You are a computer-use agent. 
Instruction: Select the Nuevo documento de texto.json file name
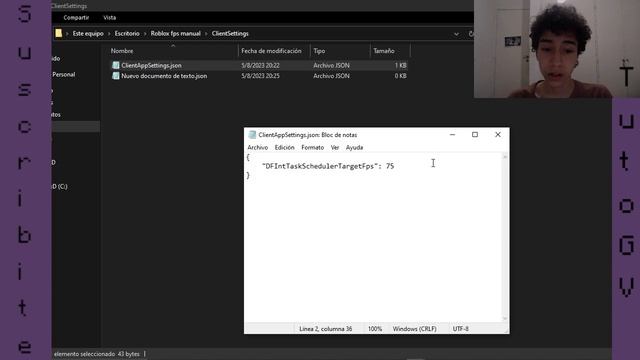pyautogui.click(x=164, y=76)
